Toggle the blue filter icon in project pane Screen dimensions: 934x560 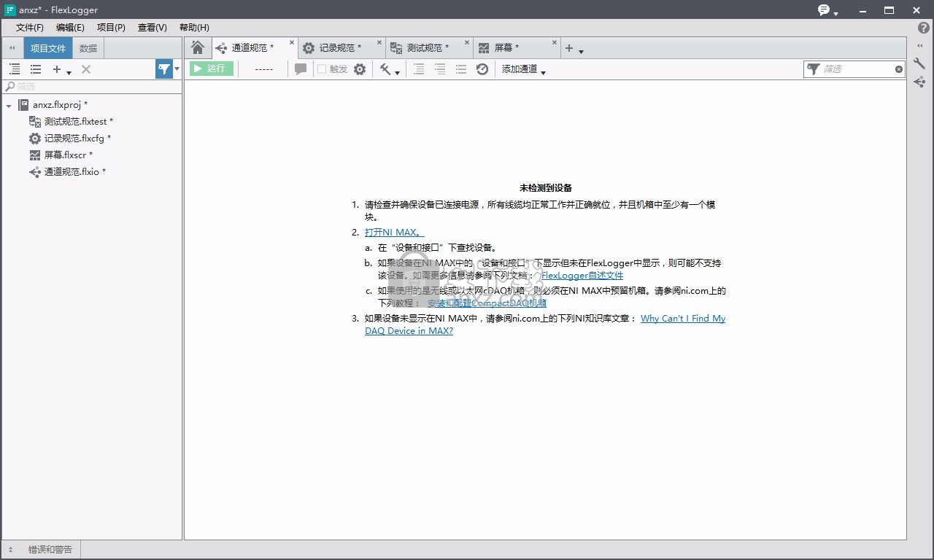tap(164, 69)
